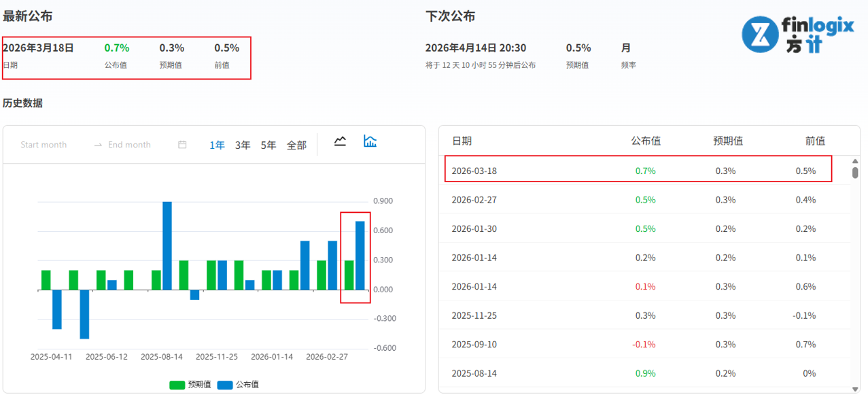Select the 2026-02-27 table row

644,200
